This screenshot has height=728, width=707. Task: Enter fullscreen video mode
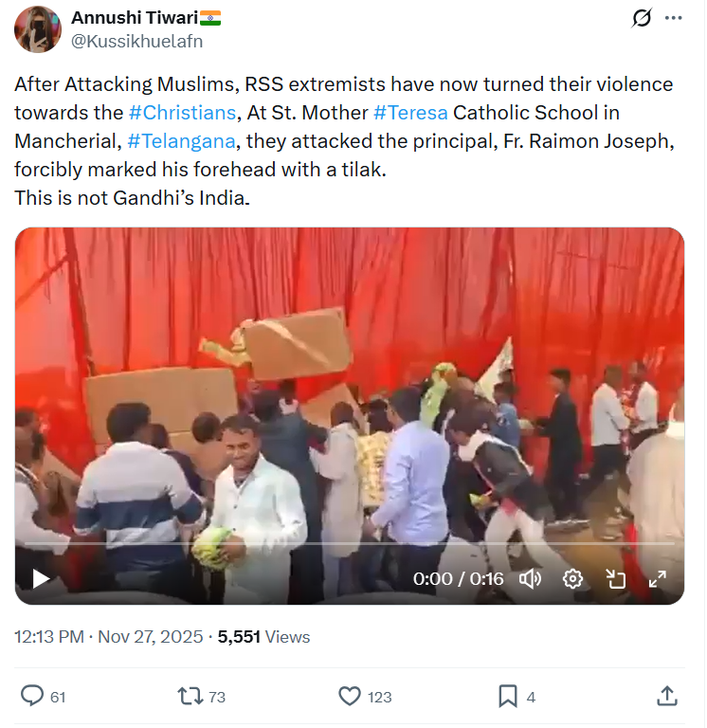click(657, 578)
